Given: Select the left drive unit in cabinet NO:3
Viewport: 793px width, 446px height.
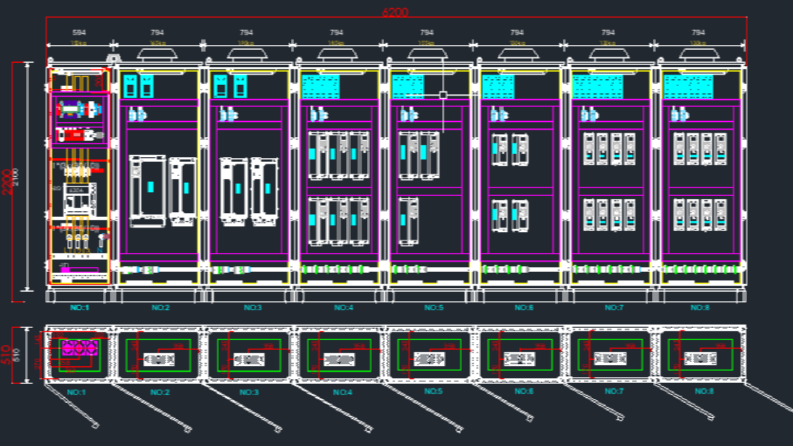Looking at the screenshot, I should coord(234,191).
